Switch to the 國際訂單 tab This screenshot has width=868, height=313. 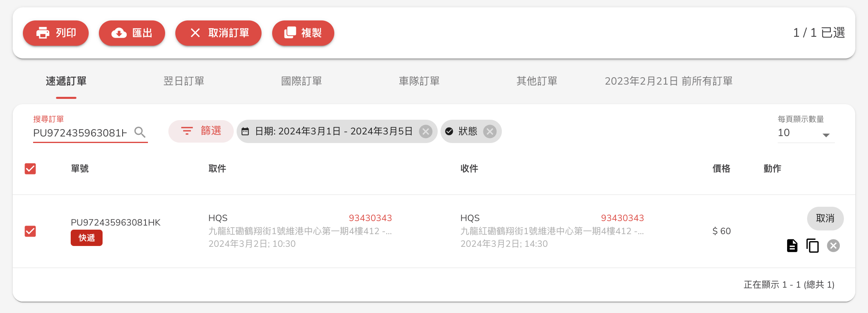(302, 81)
